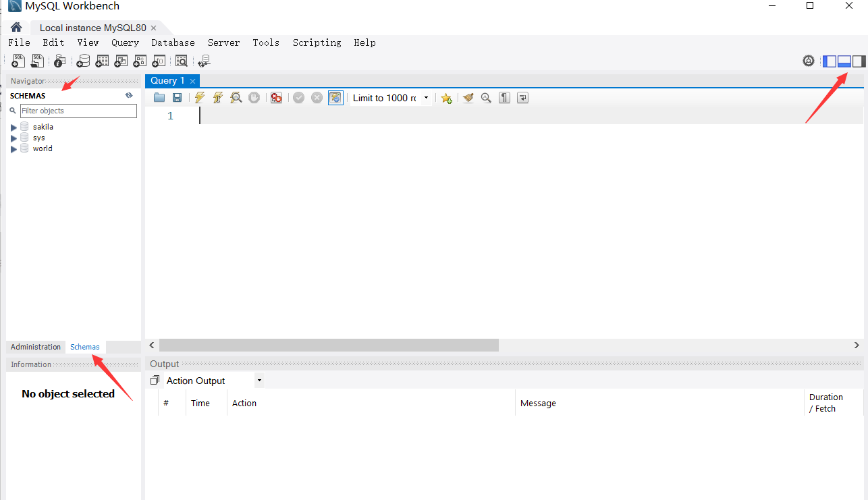Open the Edit menu
Image resolution: width=868 pixels, height=500 pixels.
(x=53, y=43)
